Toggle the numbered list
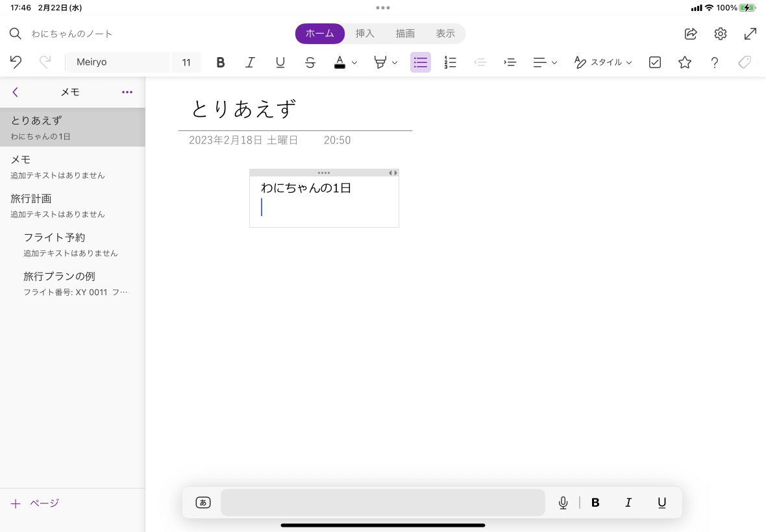 click(451, 62)
